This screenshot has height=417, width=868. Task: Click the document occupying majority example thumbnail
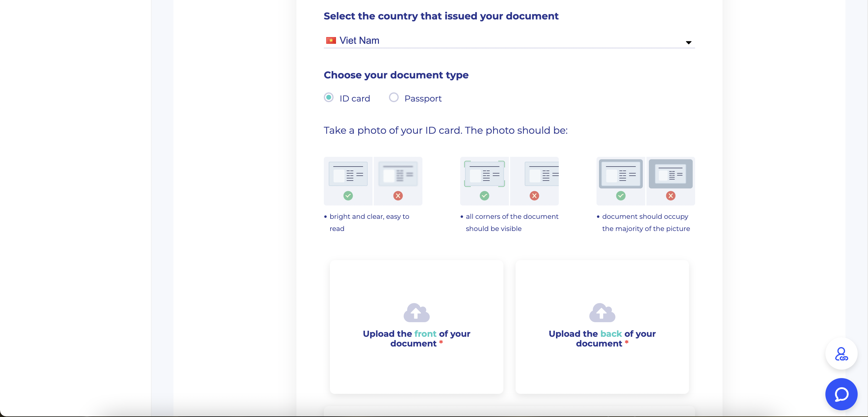click(621, 174)
